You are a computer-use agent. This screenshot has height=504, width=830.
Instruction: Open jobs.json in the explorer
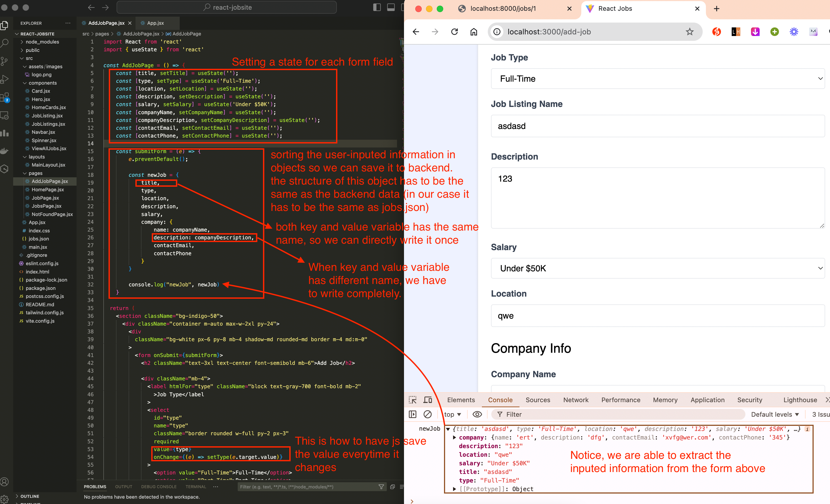coord(38,239)
